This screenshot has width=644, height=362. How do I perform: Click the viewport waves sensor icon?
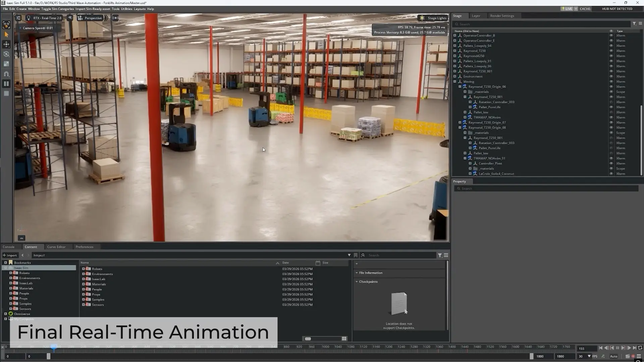pyautogui.click(x=115, y=18)
